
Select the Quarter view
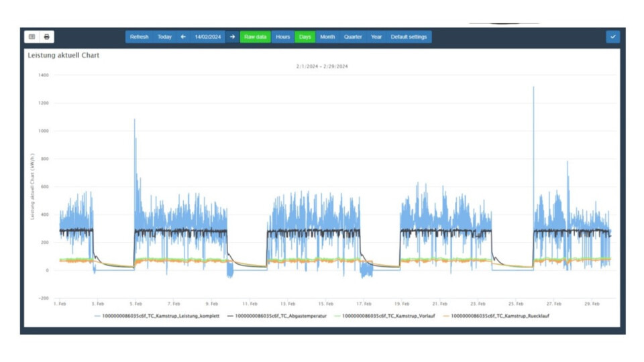(x=353, y=37)
